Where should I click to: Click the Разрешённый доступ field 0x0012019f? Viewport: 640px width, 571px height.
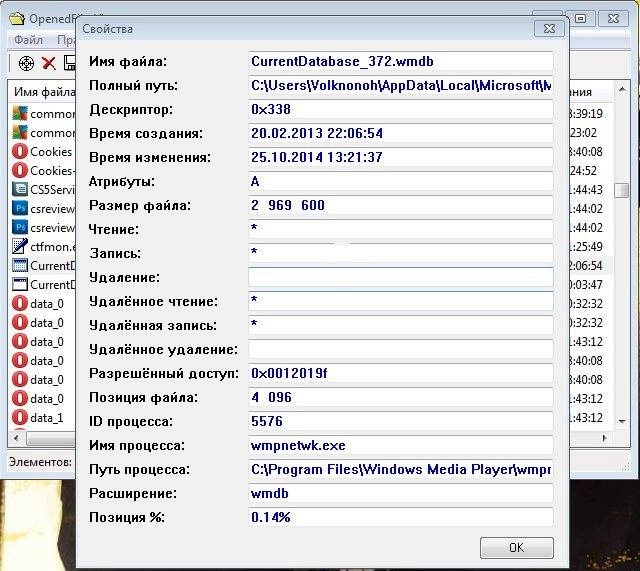point(401,373)
